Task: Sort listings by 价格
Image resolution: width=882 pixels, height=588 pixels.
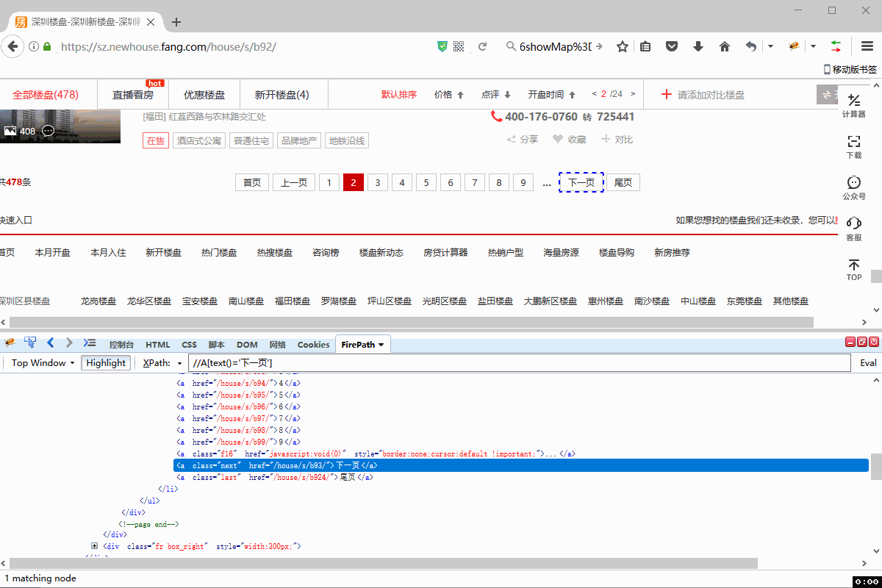Action: pos(449,94)
